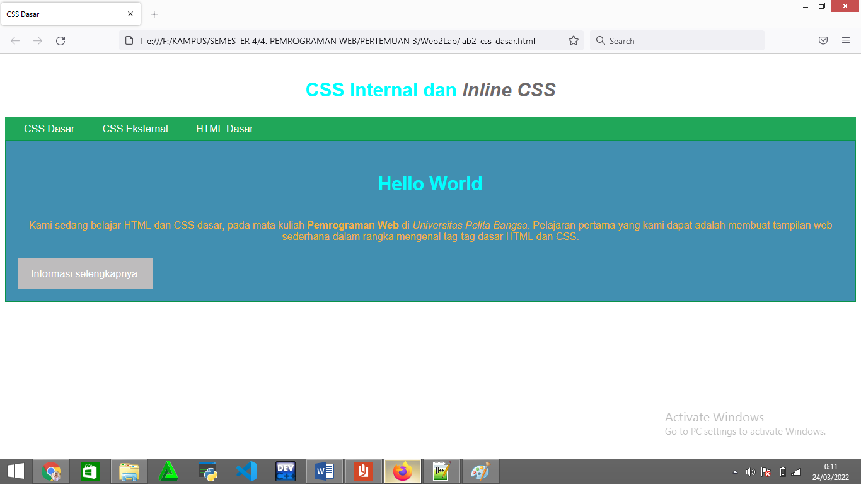Open Dev-C++ from the taskbar
Viewport: 861px width, 504px height.
coord(285,471)
